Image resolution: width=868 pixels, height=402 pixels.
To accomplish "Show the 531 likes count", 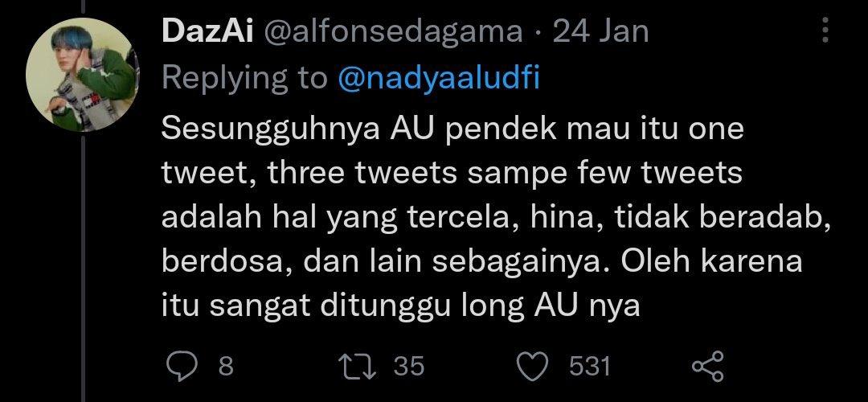I will pos(590,367).
